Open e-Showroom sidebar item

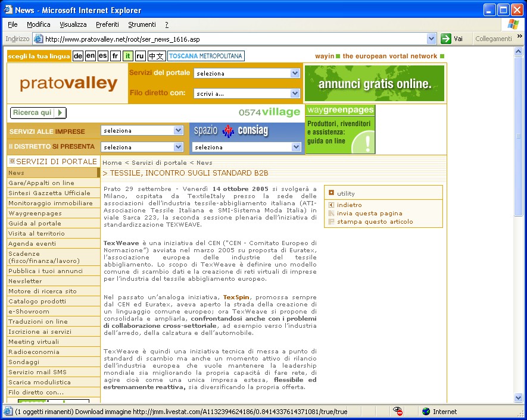(x=53, y=311)
